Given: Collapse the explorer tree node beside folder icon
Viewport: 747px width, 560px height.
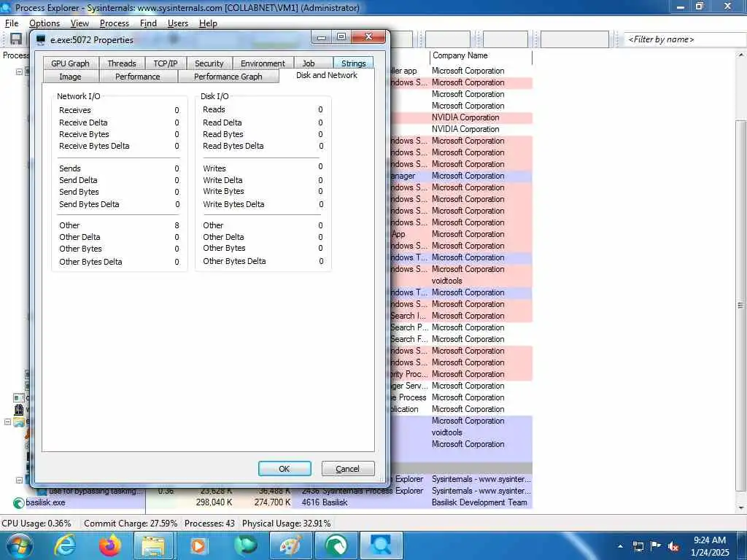Looking at the screenshot, I should click(7, 422).
